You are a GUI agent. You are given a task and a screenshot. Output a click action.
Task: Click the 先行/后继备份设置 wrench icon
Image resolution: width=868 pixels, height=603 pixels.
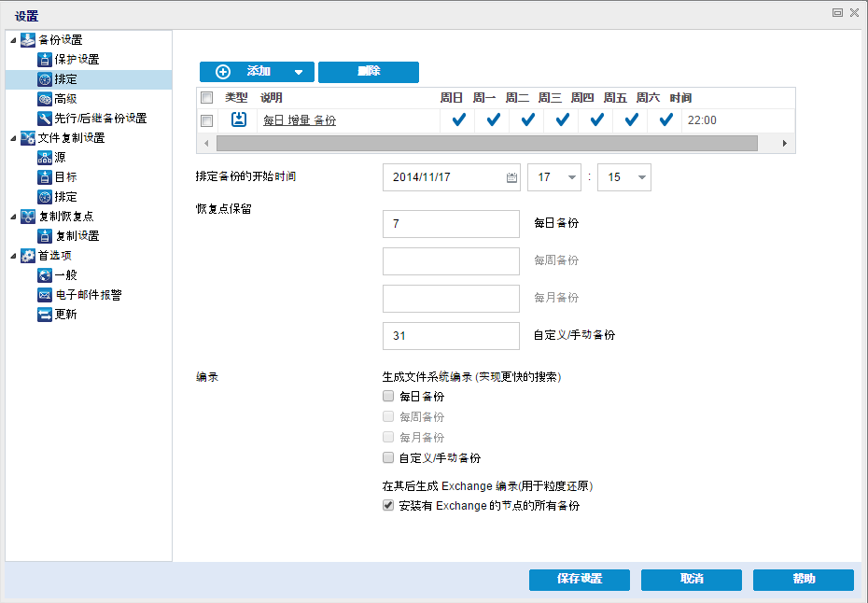click(x=44, y=119)
